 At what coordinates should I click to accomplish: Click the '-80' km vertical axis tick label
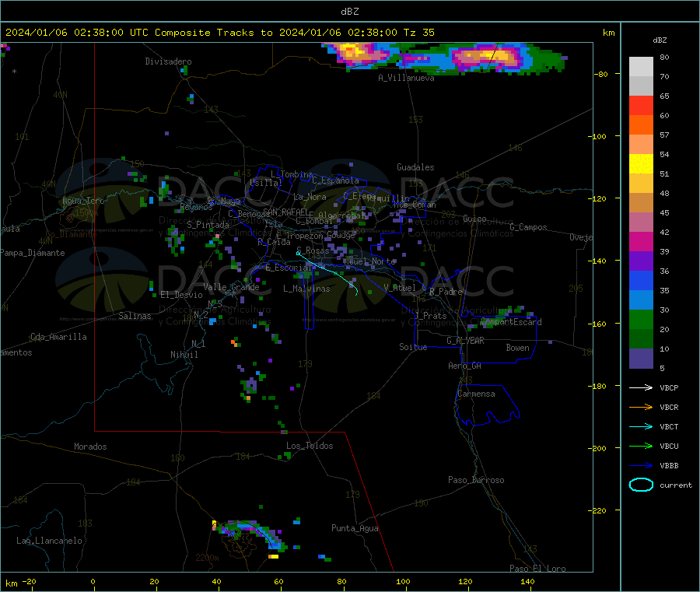(600, 74)
